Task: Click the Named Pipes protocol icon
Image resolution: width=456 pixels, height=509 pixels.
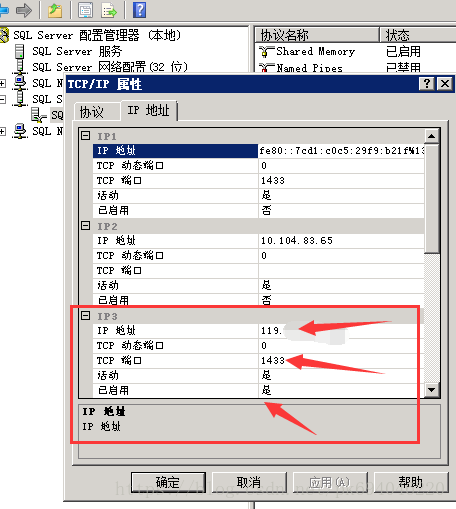Action: coord(266,68)
